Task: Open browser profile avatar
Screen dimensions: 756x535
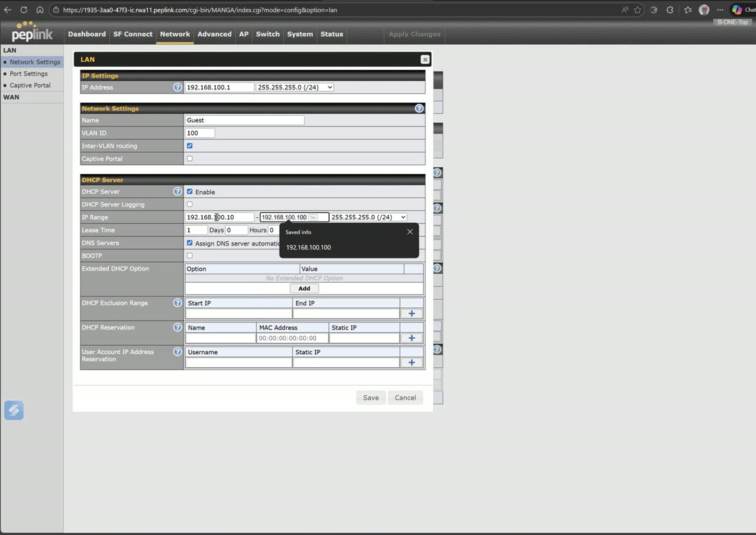Action: point(704,10)
